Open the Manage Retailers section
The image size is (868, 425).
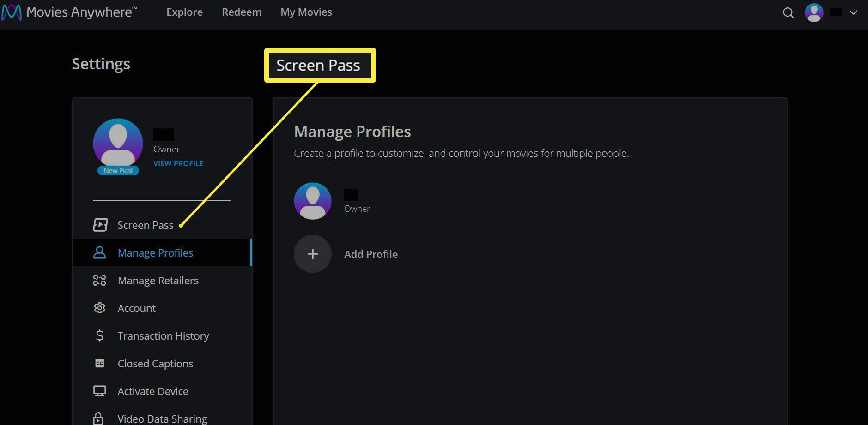click(x=158, y=281)
